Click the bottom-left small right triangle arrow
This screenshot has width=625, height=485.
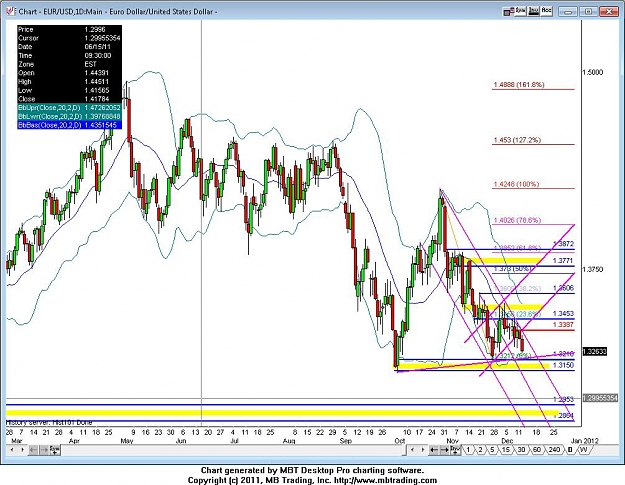(22, 450)
